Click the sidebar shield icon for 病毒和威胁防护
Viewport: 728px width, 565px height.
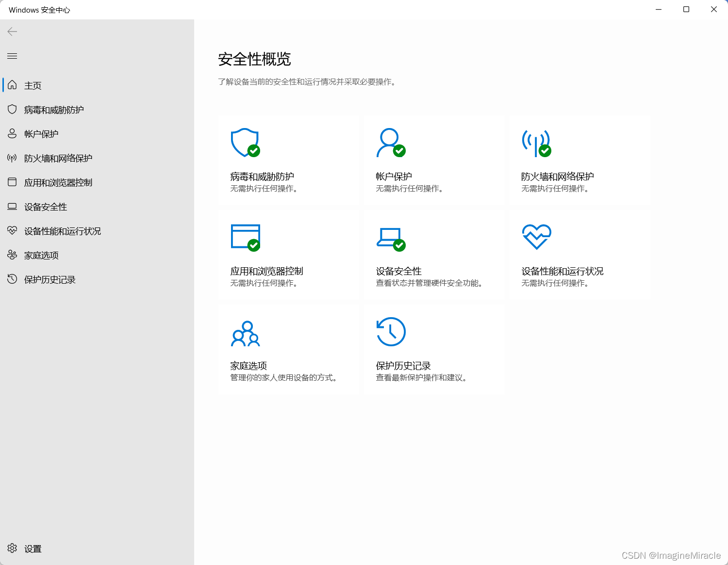(x=12, y=109)
